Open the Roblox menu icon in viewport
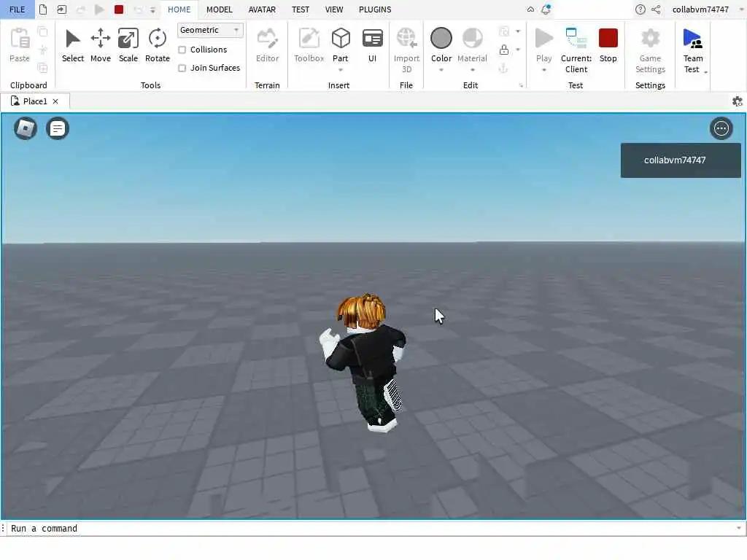Viewport: 747px width, 560px height. click(26, 128)
